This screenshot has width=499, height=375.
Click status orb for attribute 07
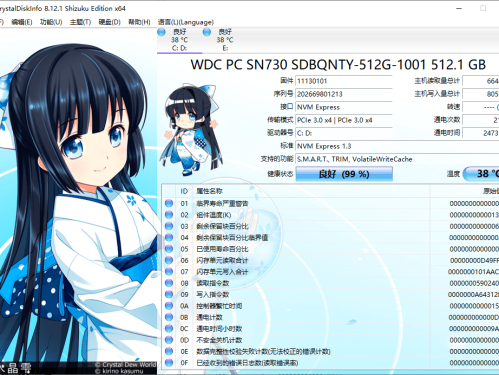coord(169,272)
